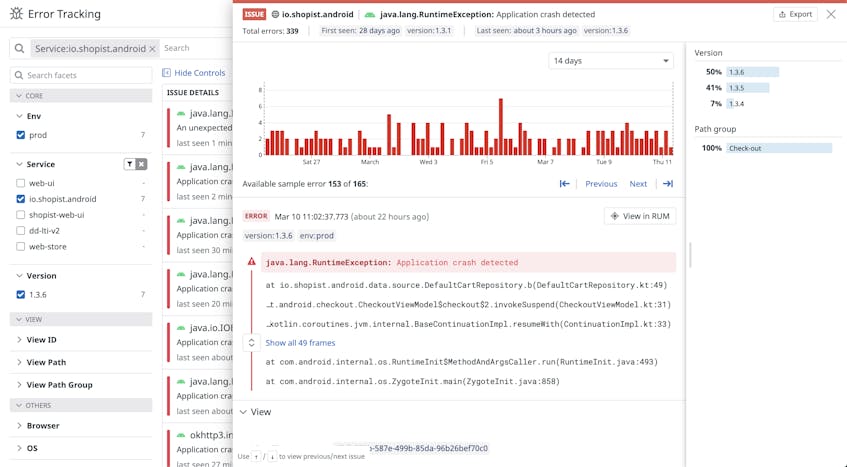The width and height of the screenshot is (847, 467).
Task: Click the Search facets input field
Action: [x=81, y=75]
